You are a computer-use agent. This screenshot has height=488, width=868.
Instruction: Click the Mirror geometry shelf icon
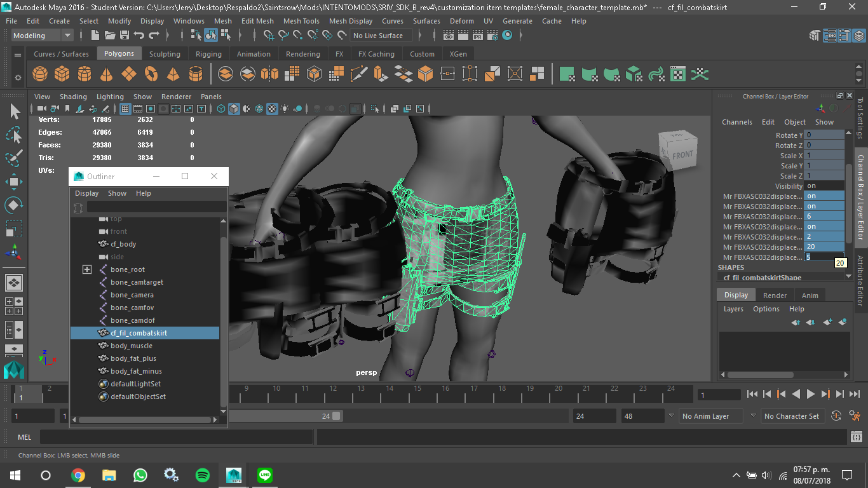tap(270, 74)
